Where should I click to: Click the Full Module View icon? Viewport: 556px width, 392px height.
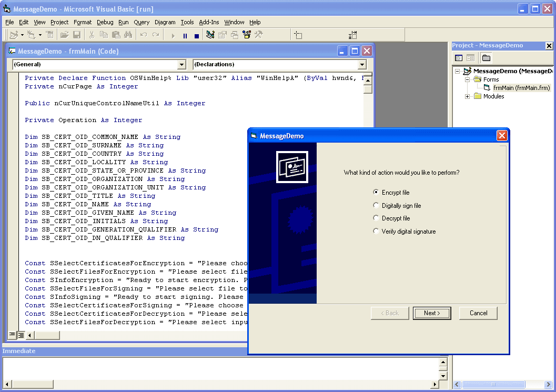pyautogui.click(x=21, y=335)
